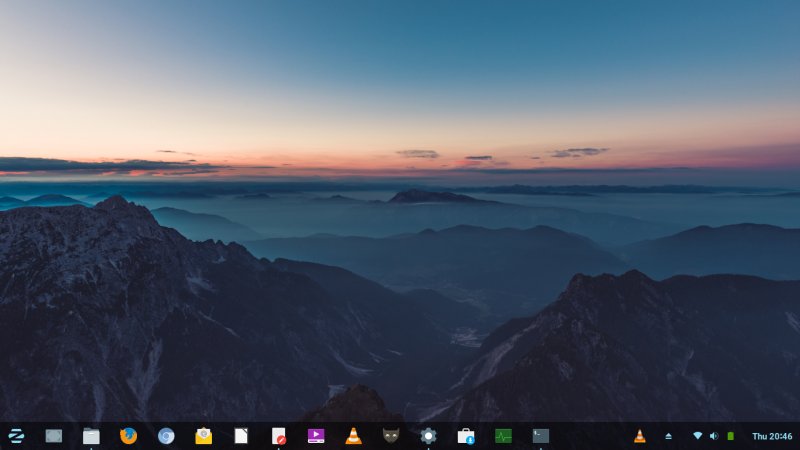The height and width of the screenshot is (450, 800).
Task: Open the mail client envelope icon
Action: pyautogui.click(x=204, y=436)
